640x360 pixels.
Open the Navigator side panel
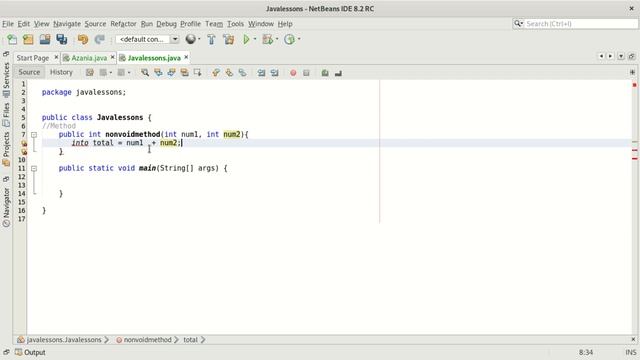pos(6,207)
